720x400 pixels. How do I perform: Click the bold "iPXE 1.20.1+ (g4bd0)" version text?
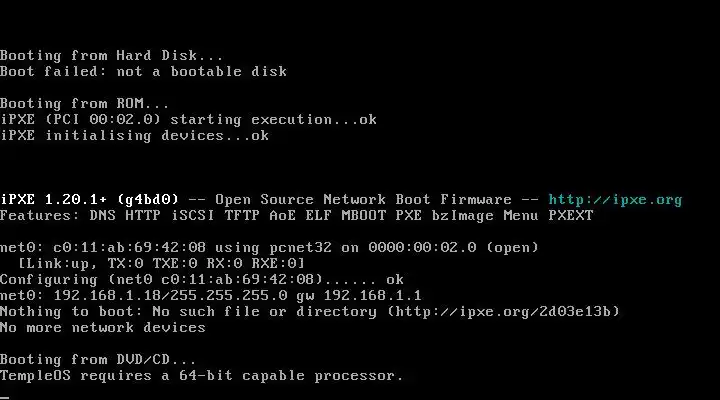89,199
